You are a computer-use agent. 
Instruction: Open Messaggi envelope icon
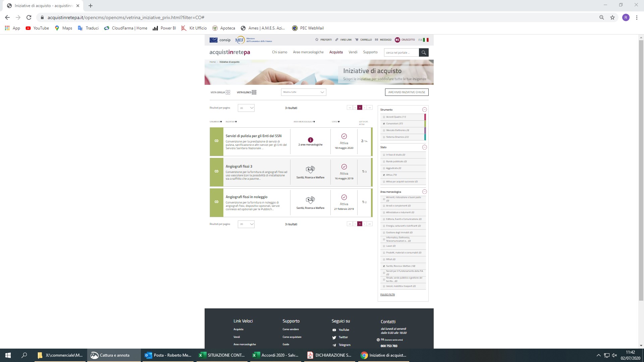pyautogui.click(x=376, y=40)
